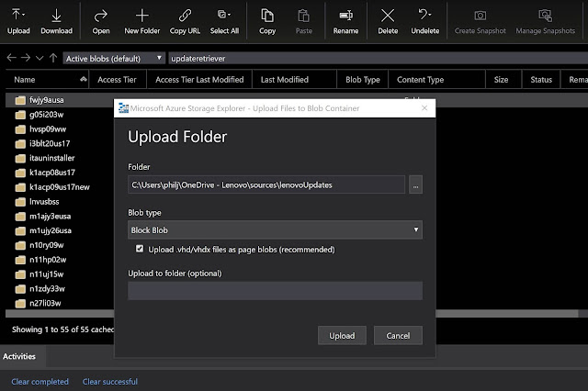Sort by the Size column
Image resolution: width=588 pixels, height=391 pixels.
pyautogui.click(x=503, y=80)
